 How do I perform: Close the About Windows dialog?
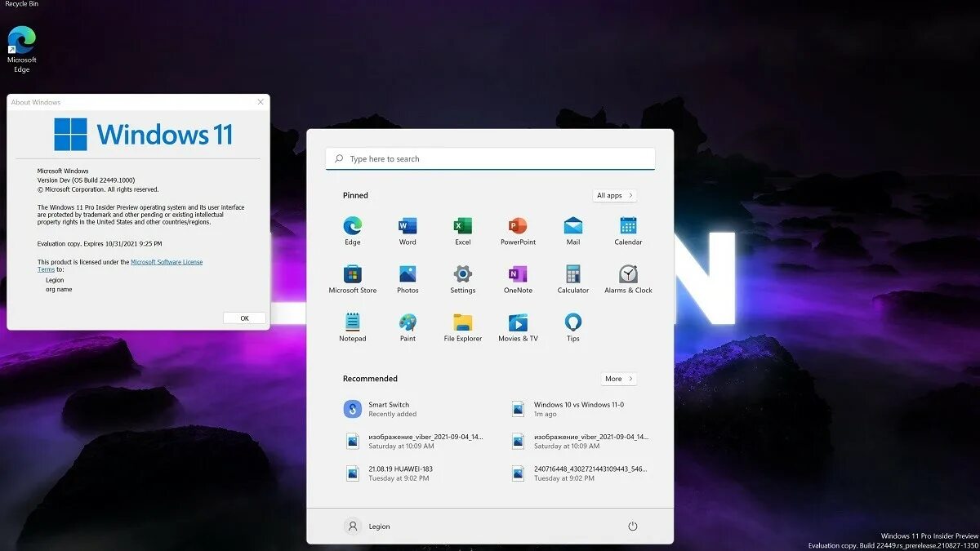tap(261, 102)
